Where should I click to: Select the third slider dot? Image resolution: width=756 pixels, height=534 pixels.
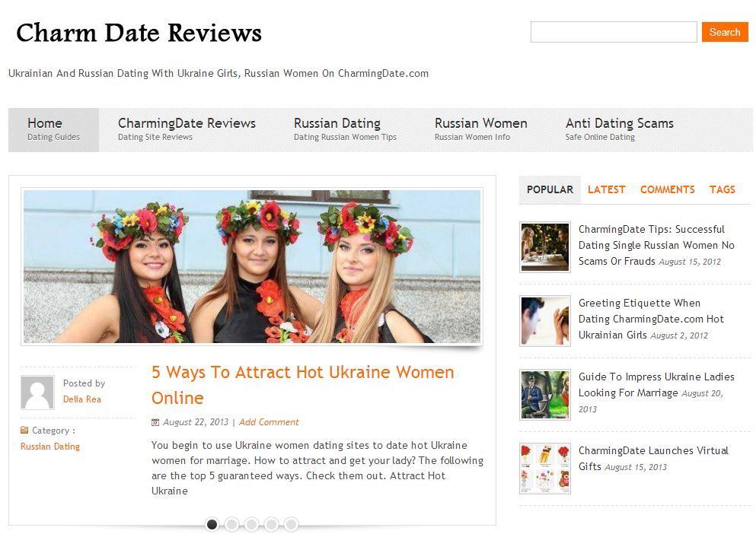click(x=251, y=524)
